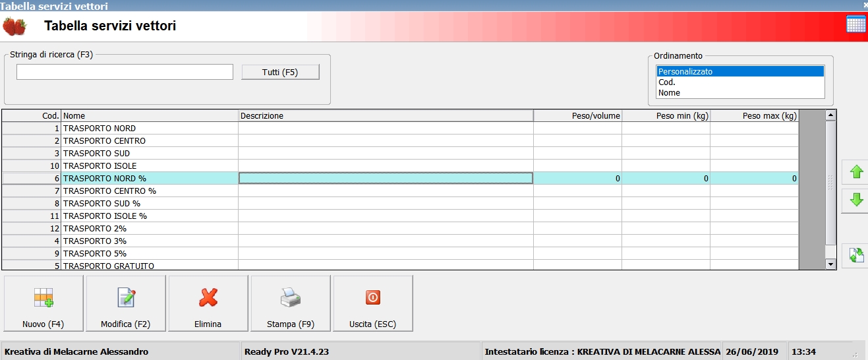Click the strawberry application logo icon
This screenshot has height=360, width=868.
coord(14,27)
